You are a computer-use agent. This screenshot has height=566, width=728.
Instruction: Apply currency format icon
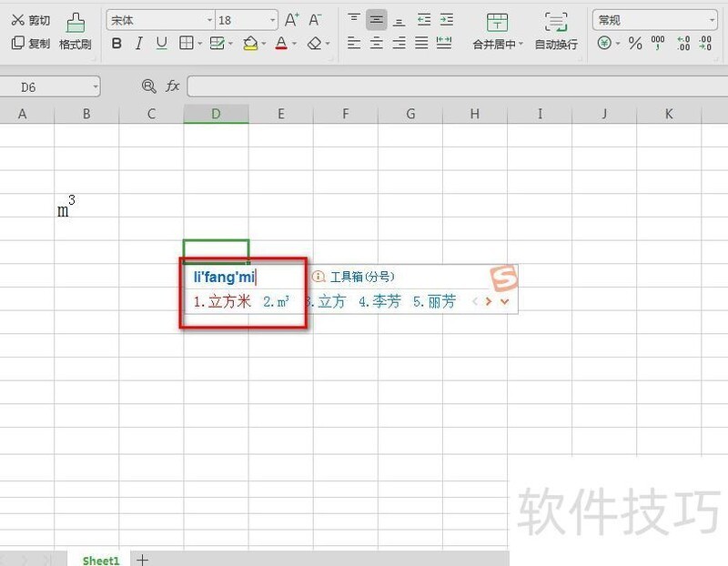tap(604, 43)
